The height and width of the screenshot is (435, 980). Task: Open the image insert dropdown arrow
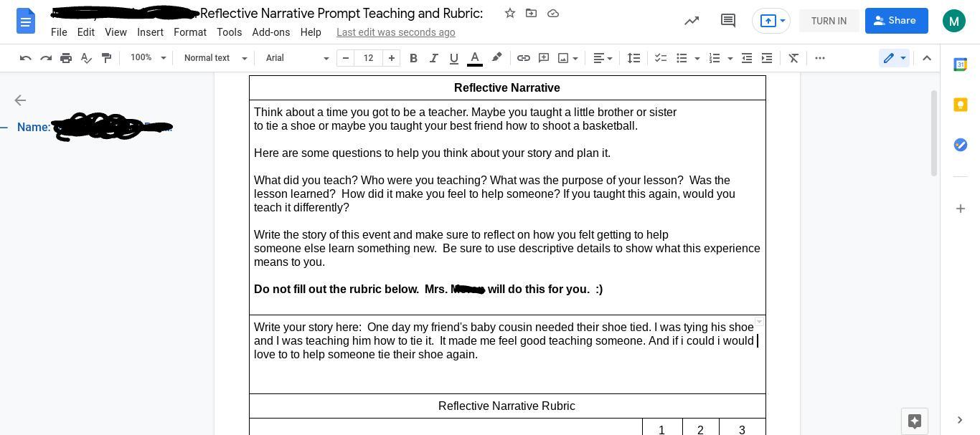[575, 58]
